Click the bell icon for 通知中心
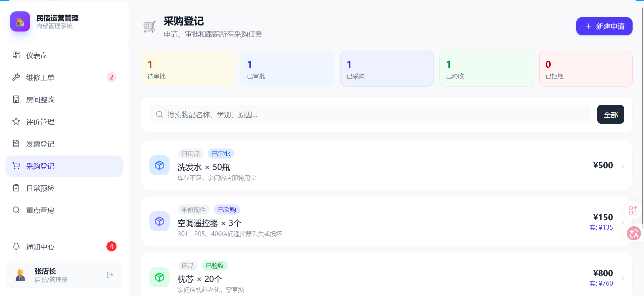The height and width of the screenshot is (296, 644). pos(16,246)
